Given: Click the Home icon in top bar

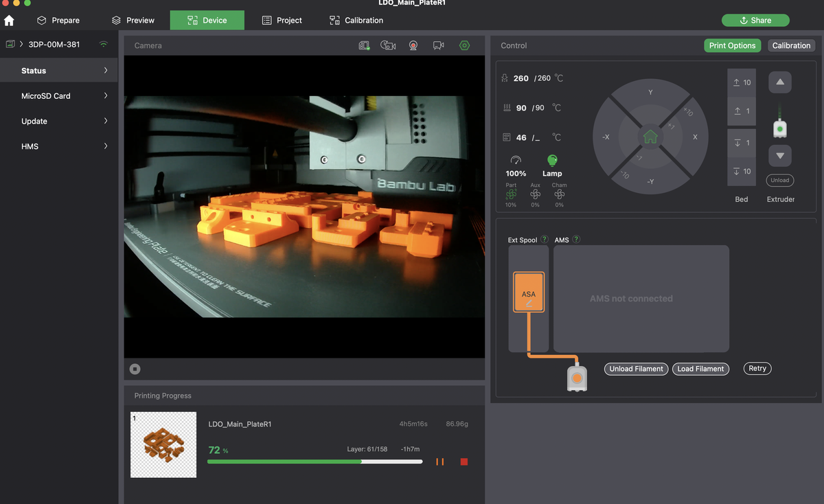Looking at the screenshot, I should (x=9, y=21).
